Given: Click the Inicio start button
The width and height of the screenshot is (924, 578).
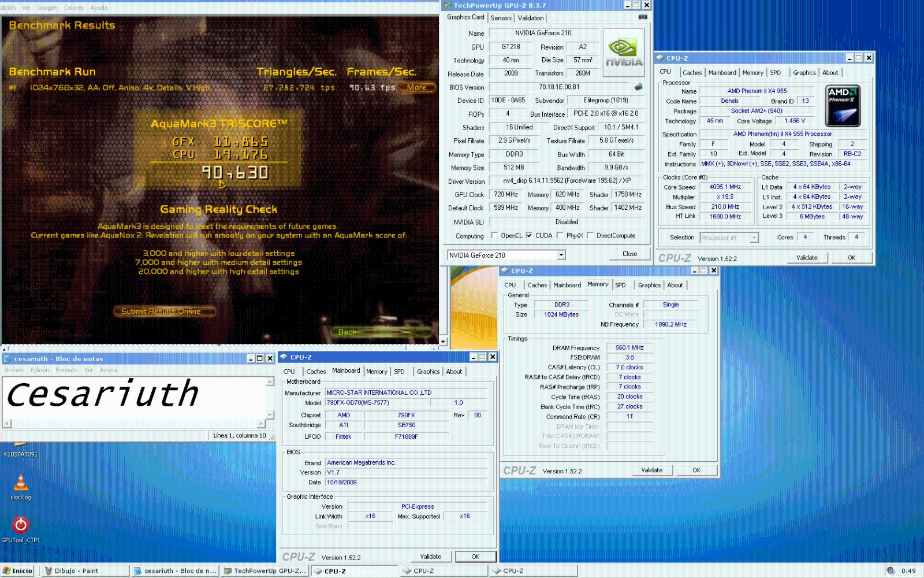Looking at the screenshot, I should click(18, 570).
